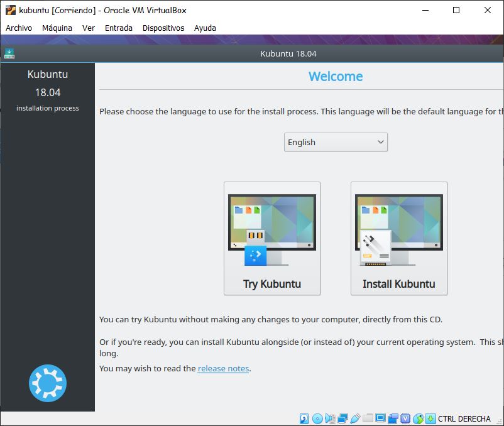The width and height of the screenshot is (504, 426).
Task: Click the VirtualBox app icon in title bar
Action: [x=11, y=10]
